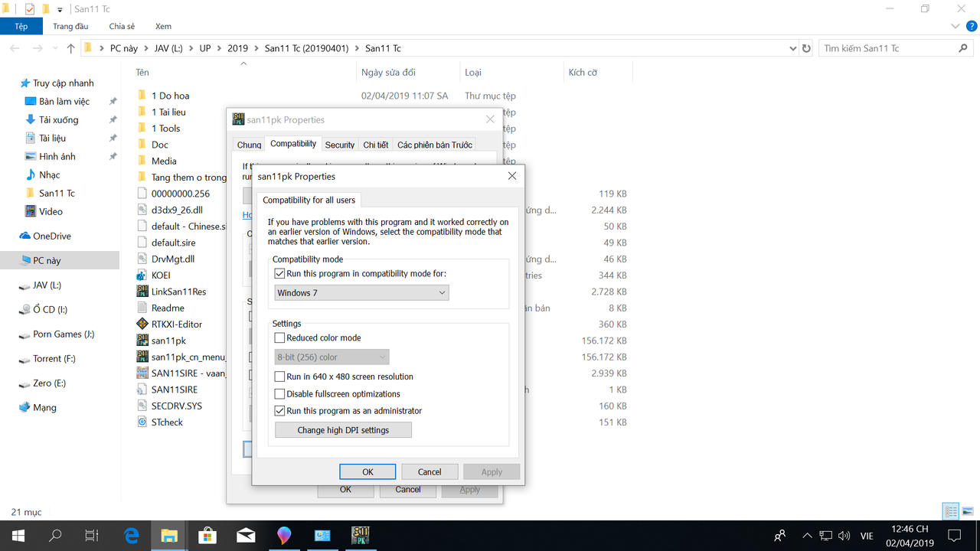980x551 pixels.
Task: Click Cancel in back Properties window
Action: (x=408, y=490)
